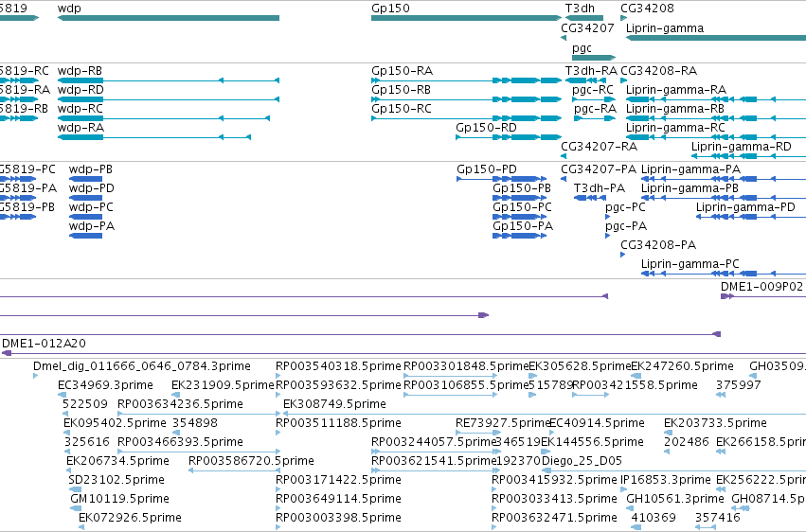Select transcript Gp150-RB
This screenshot has width=806, height=532.
pos(401,90)
